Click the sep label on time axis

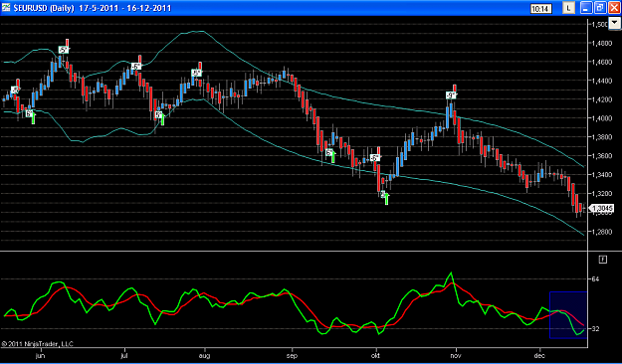tap(292, 356)
